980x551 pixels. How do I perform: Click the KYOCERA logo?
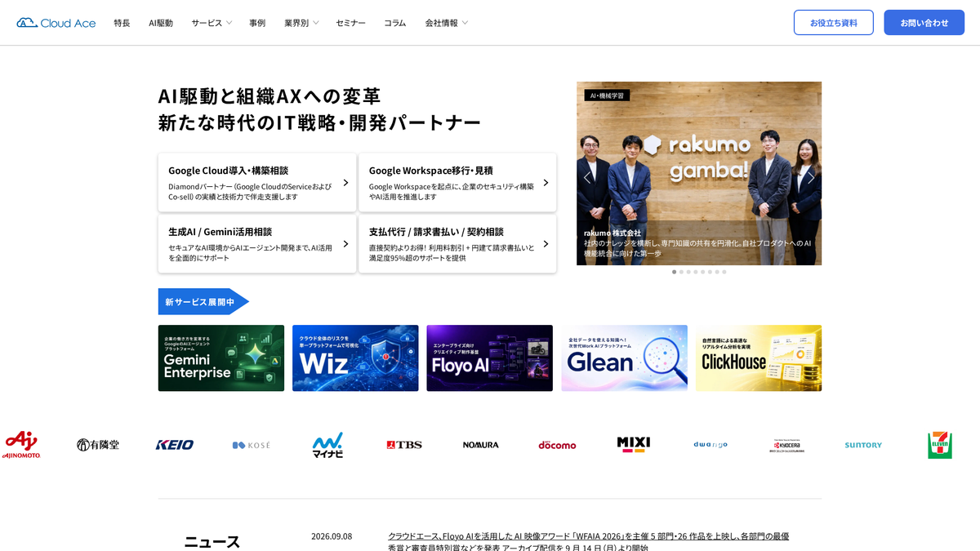click(x=787, y=445)
